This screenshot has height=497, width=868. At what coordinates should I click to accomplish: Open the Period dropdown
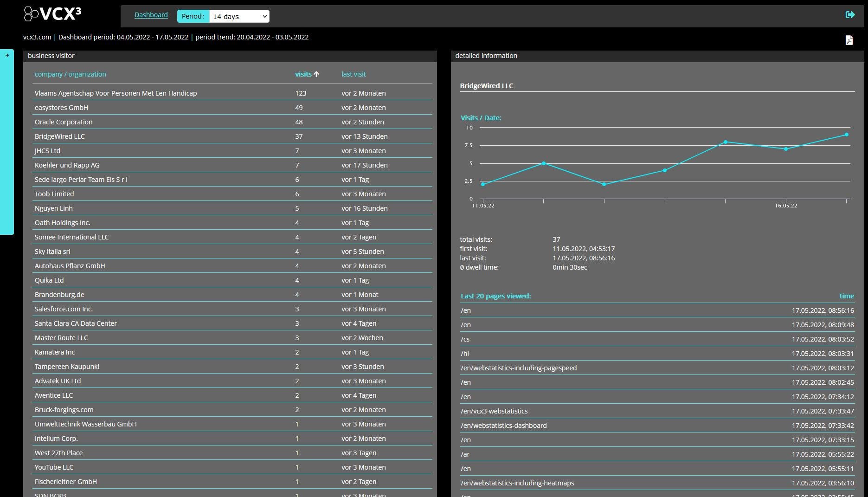point(239,16)
